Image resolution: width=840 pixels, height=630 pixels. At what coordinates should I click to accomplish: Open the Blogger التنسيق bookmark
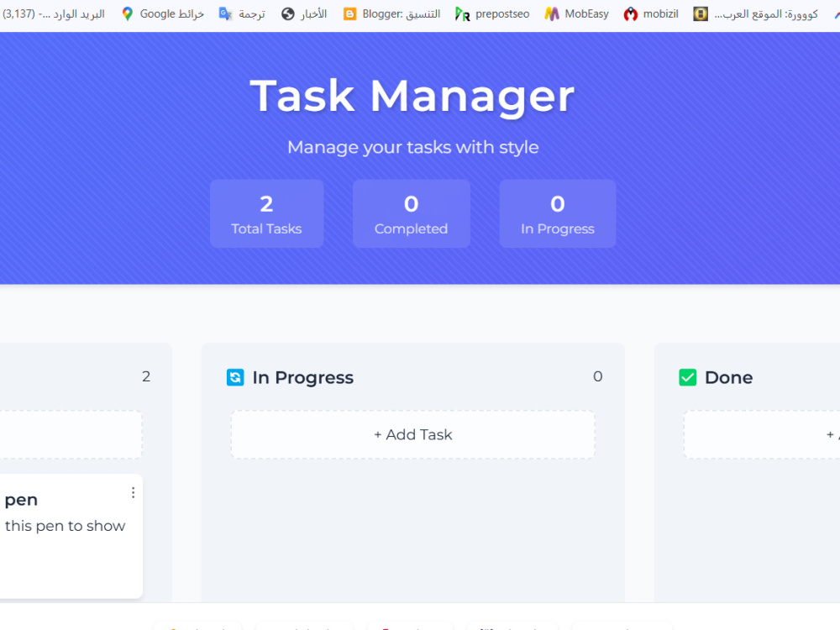coord(392,14)
